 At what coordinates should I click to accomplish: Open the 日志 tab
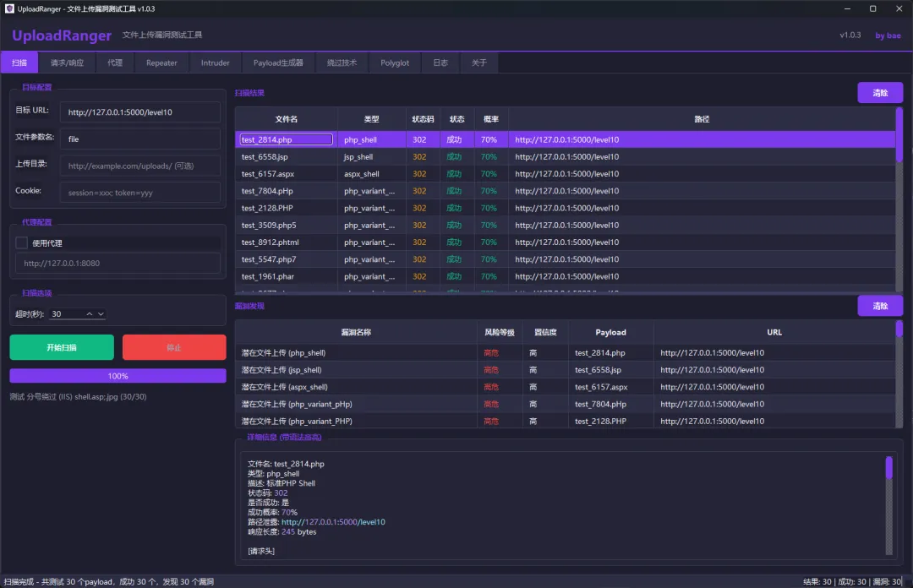coord(440,63)
